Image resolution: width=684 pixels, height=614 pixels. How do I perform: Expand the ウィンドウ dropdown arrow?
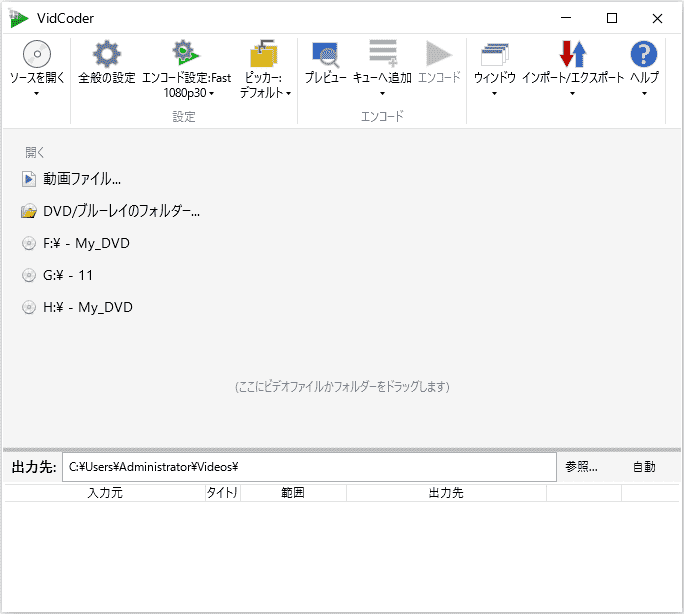(494, 93)
